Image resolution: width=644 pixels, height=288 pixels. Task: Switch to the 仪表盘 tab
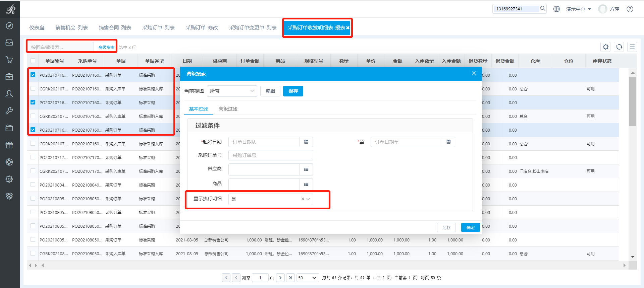37,28
